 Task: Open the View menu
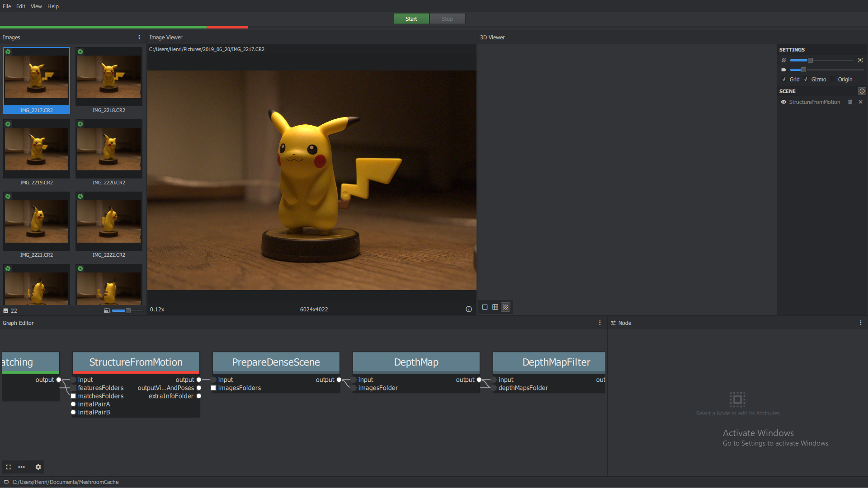36,6
